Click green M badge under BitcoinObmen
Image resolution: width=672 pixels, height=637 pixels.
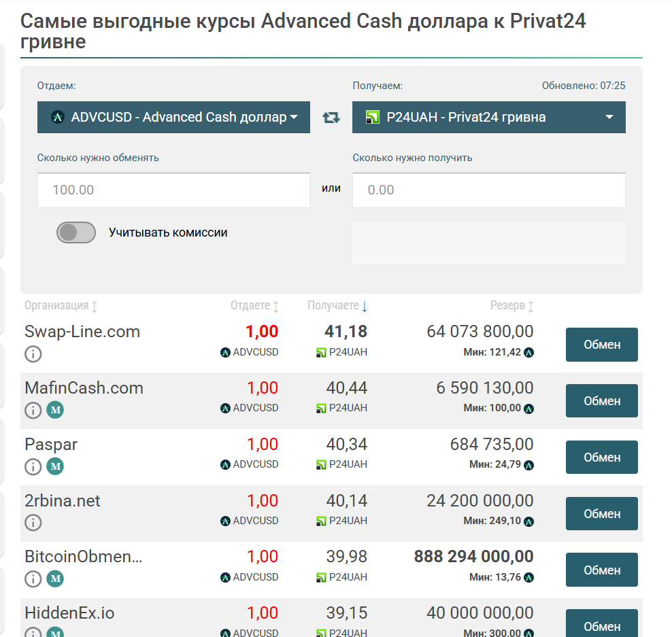pyautogui.click(x=55, y=579)
